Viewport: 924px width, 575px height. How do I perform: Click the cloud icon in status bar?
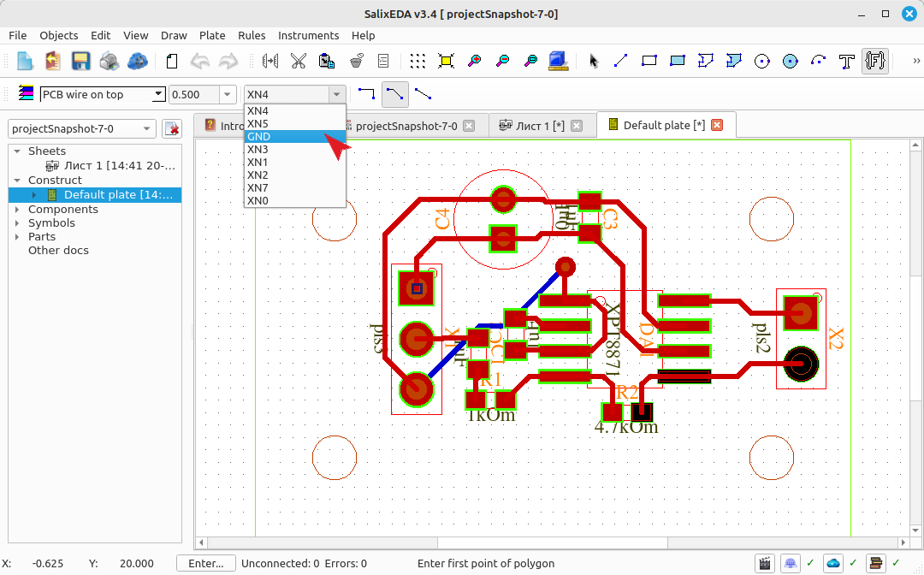tap(833, 563)
